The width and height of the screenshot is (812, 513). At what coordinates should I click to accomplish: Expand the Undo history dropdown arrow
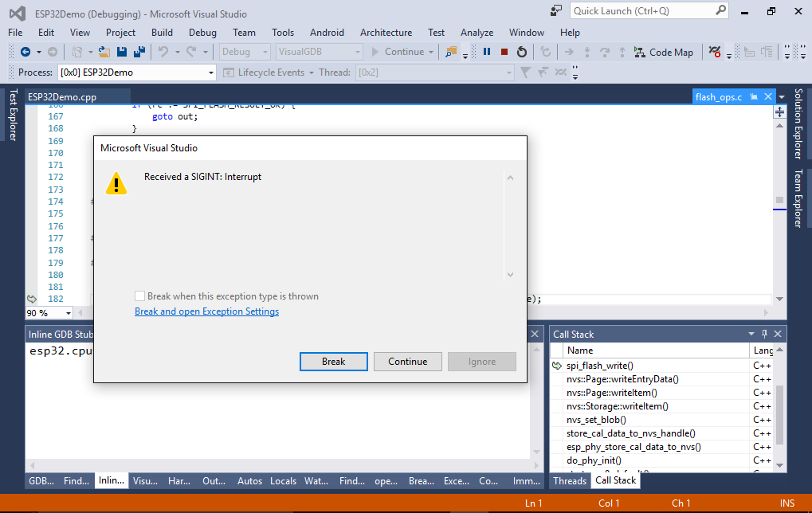[x=177, y=52]
